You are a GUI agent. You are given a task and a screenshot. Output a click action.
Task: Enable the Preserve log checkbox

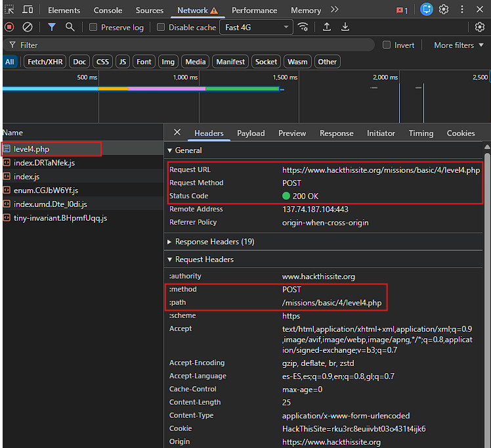pyautogui.click(x=93, y=27)
